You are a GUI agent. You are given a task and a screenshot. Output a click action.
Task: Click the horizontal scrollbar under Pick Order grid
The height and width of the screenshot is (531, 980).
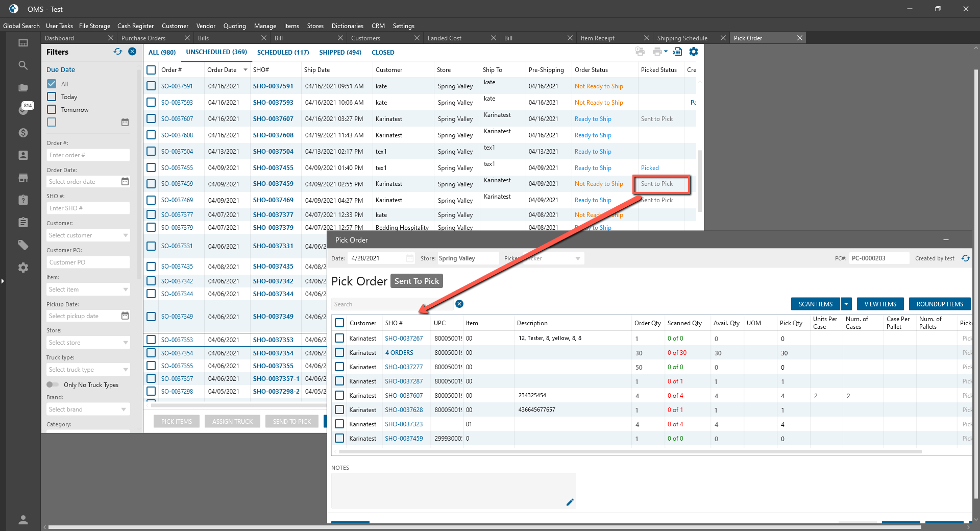[630, 452]
